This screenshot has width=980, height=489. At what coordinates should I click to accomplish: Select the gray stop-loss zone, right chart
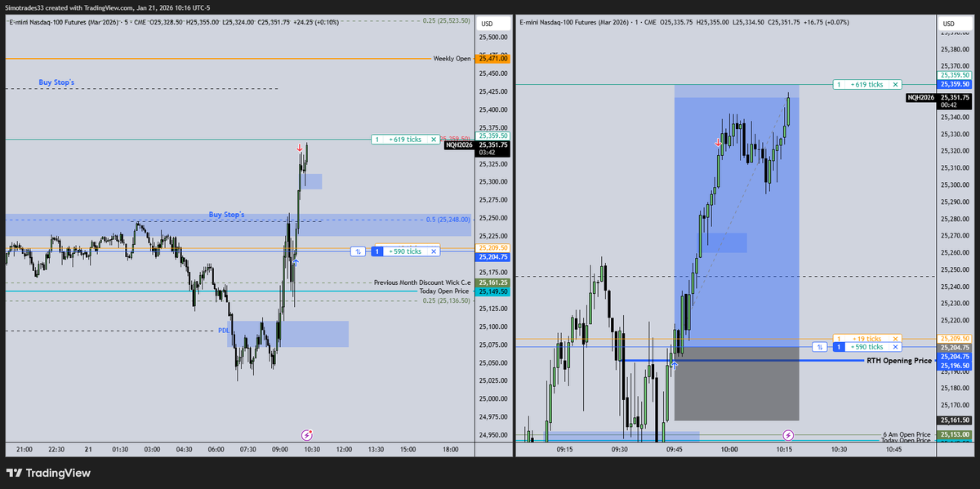(737, 383)
